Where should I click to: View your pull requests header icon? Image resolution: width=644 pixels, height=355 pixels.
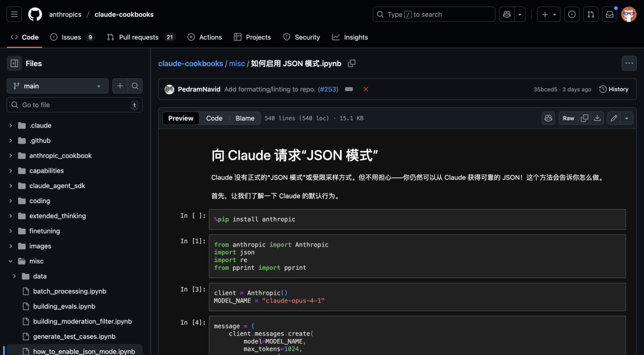pos(590,14)
